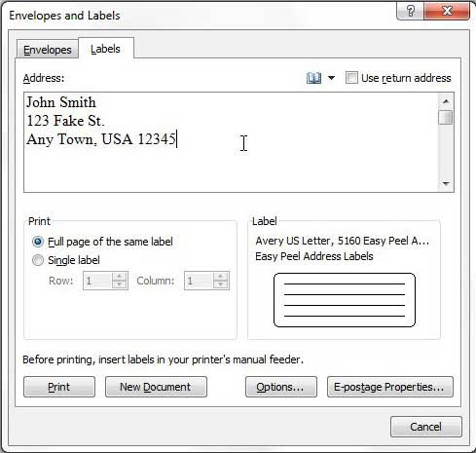Switch to the Labels tab
The width and height of the screenshot is (476, 453).
[x=105, y=49]
